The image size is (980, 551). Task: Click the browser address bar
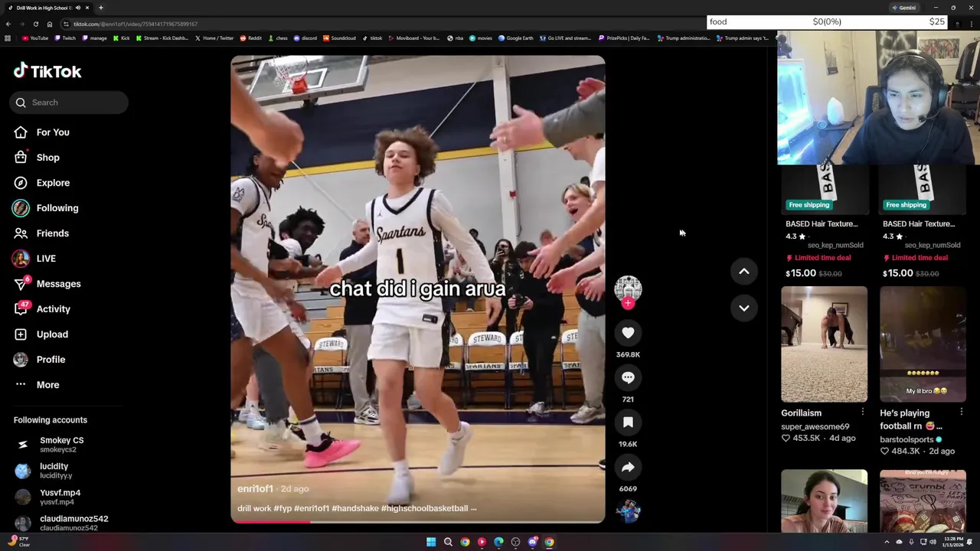tap(383, 24)
